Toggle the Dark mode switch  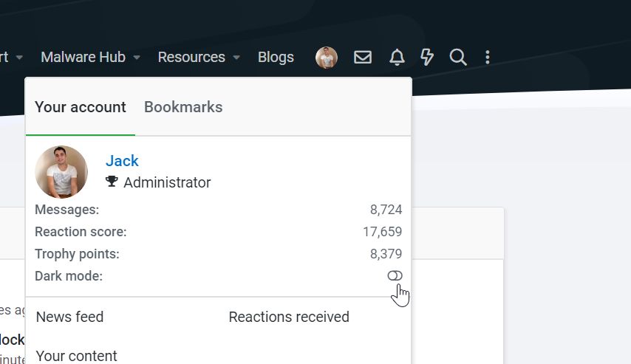pos(395,275)
